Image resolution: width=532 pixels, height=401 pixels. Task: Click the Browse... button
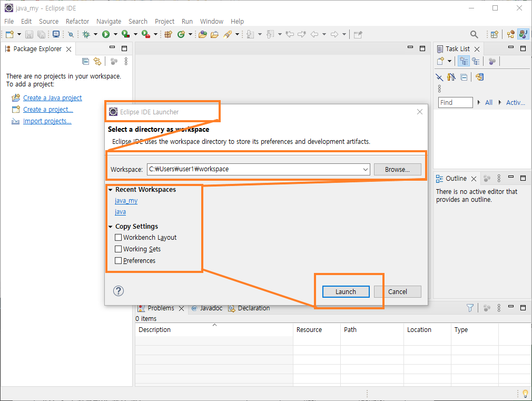point(397,169)
